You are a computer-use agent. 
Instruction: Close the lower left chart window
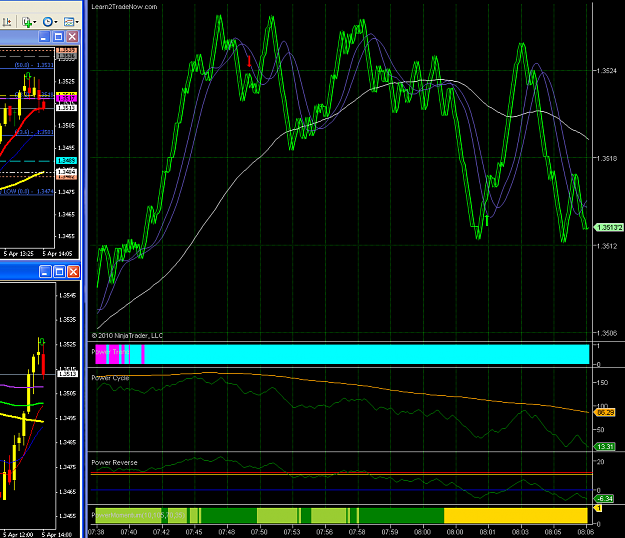click(x=73, y=272)
